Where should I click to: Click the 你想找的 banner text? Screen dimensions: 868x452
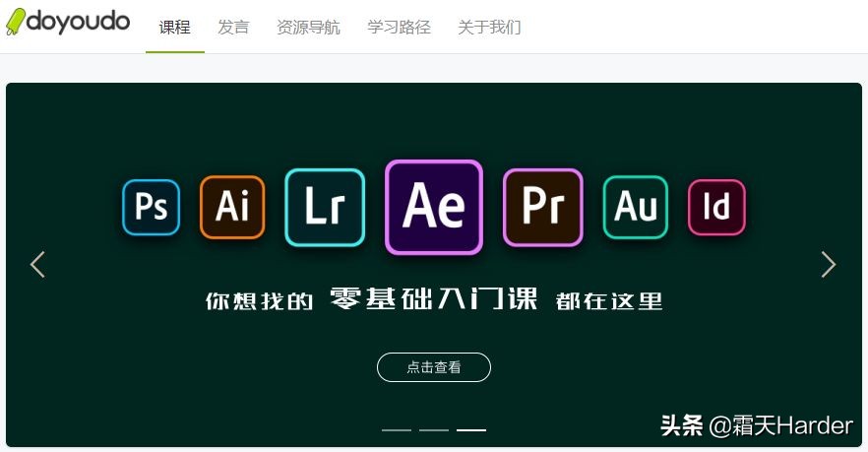260,301
